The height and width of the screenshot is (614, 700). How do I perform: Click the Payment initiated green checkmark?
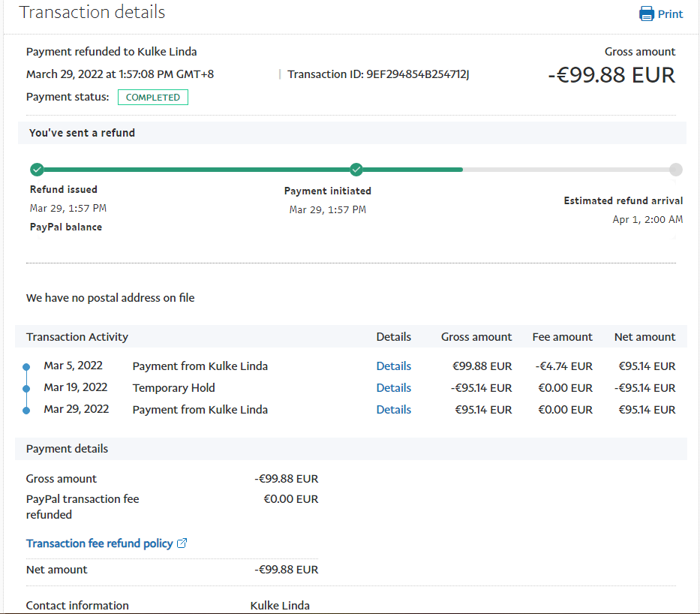click(356, 170)
